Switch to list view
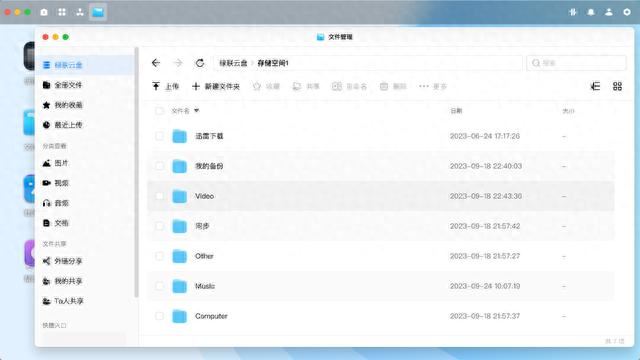Screen dimensions: 640x360 596,86
